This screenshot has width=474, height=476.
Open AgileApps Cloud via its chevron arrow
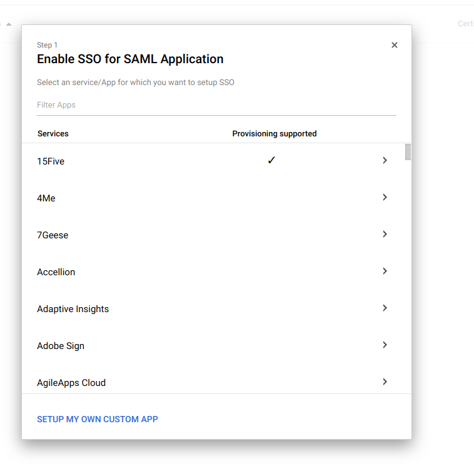(385, 382)
